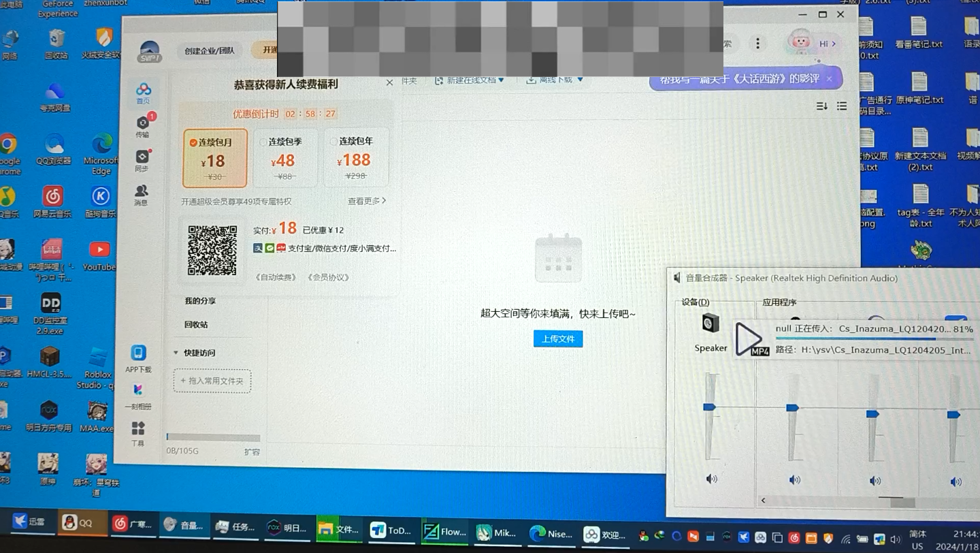Viewport: 980px width, 553px height.
Task: Click the 简体 US input method indicator
Action: coord(917,539)
